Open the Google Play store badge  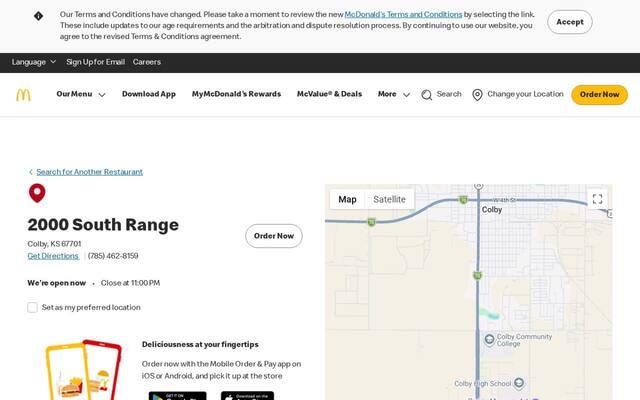(x=178, y=396)
